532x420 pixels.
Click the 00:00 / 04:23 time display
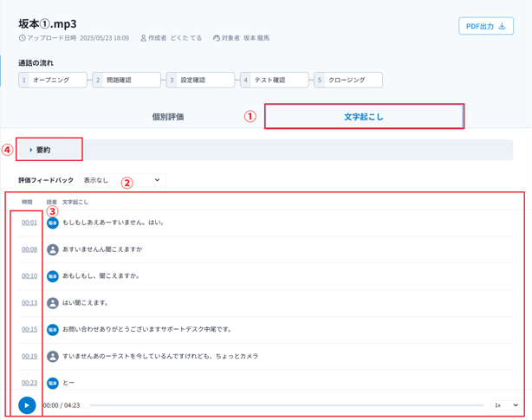(x=62, y=405)
